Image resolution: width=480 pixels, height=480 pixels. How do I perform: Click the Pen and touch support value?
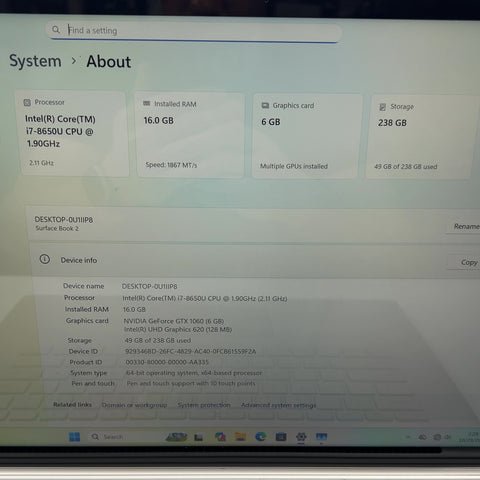(191, 383)
